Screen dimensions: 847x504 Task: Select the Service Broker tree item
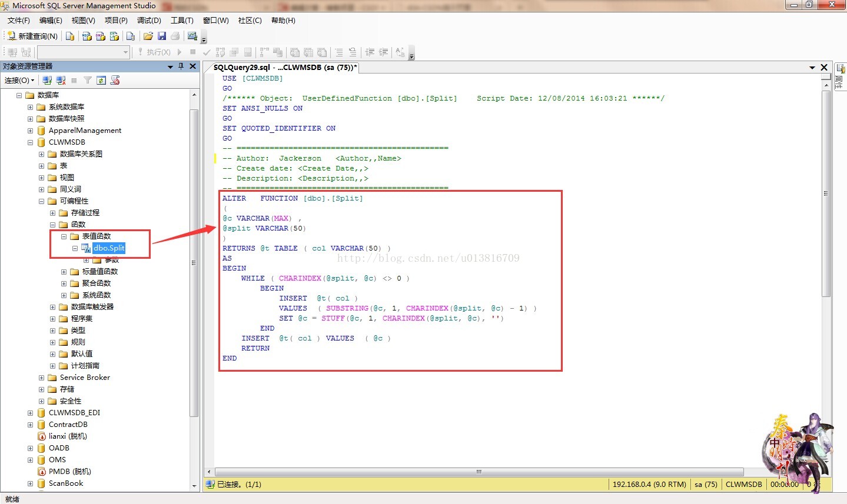click(x=85, y=378)
